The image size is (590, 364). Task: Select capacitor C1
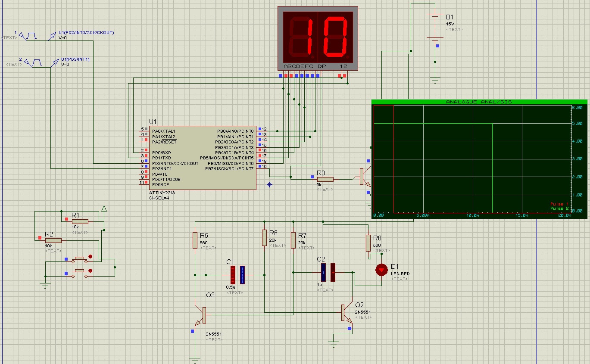[237, 275]
